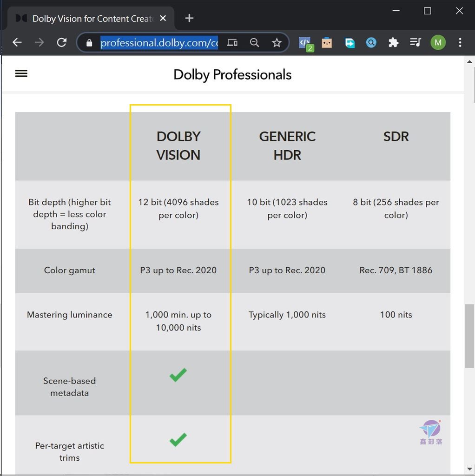Open a new browser tab
The image size is (475, 476).
[189, 18]
